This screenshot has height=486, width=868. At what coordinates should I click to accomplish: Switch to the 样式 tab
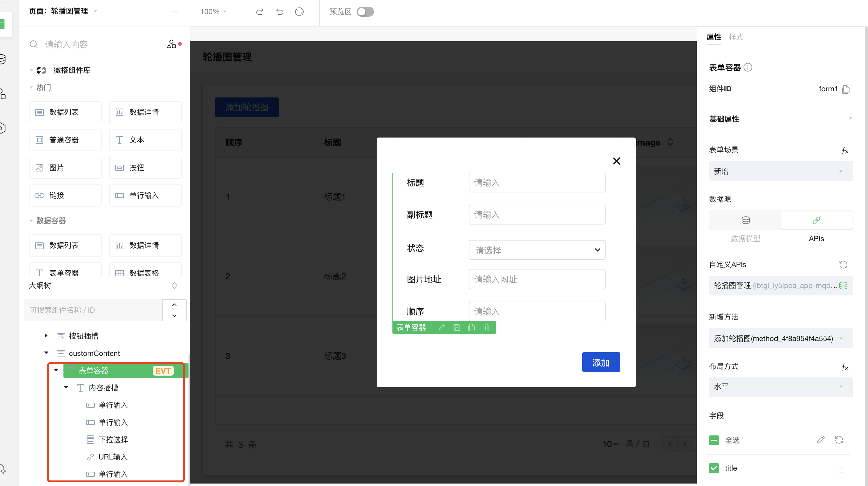click(x=736, y=37)
